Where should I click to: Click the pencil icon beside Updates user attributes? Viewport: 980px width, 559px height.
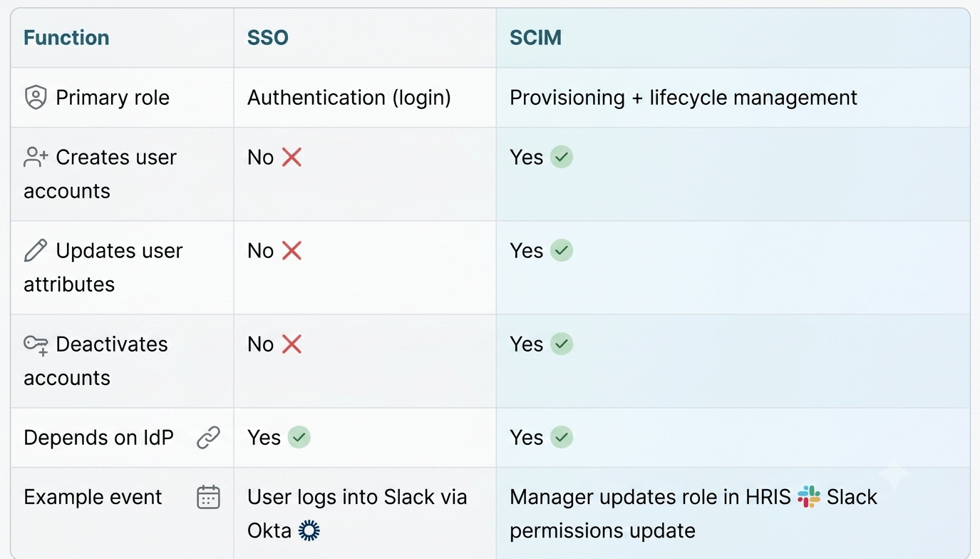(x=36, y=250)
